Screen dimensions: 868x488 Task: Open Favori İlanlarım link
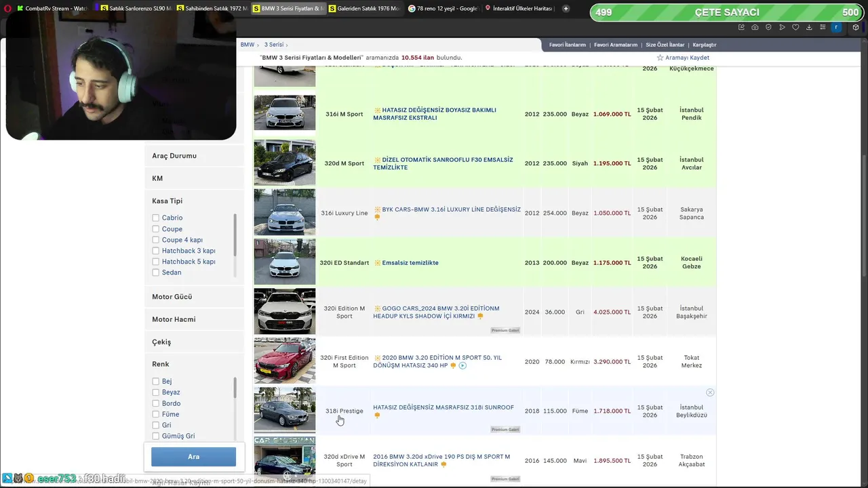pyautogui.click(x=567, y=45)
